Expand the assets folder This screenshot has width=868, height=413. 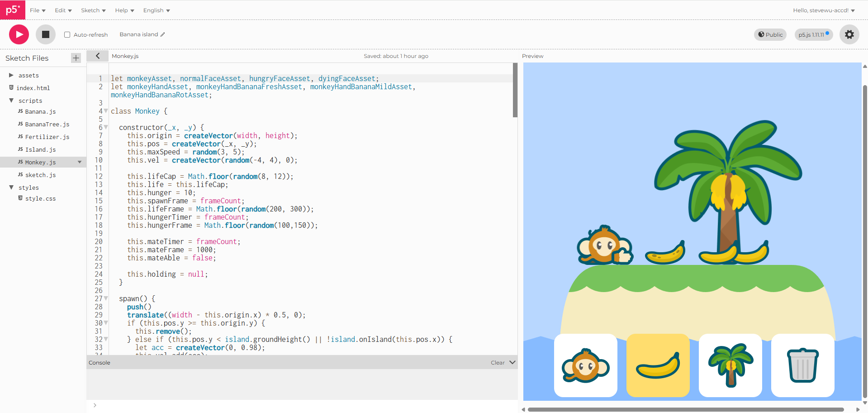pos(11,75)
